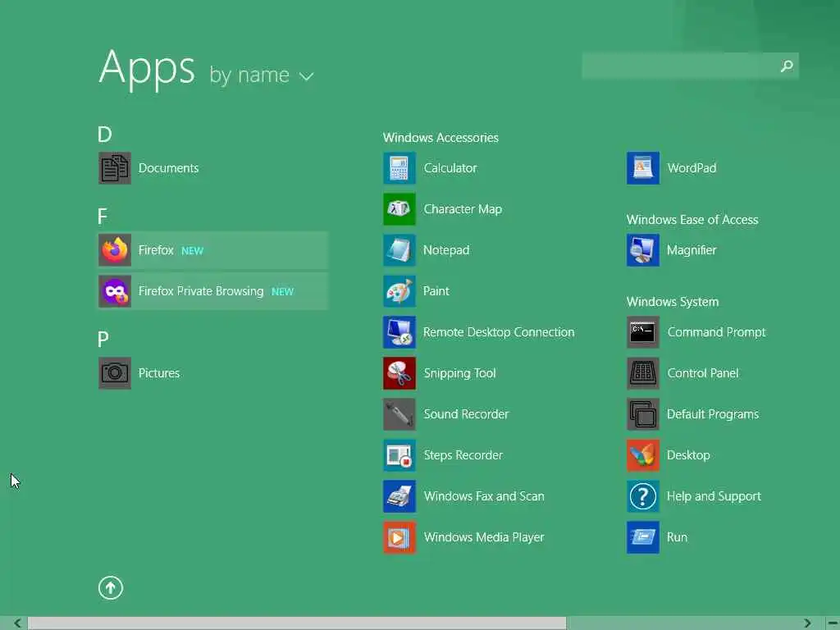Launch Calculator icon
Screen dimensions: 840x630
click(399, 168)
